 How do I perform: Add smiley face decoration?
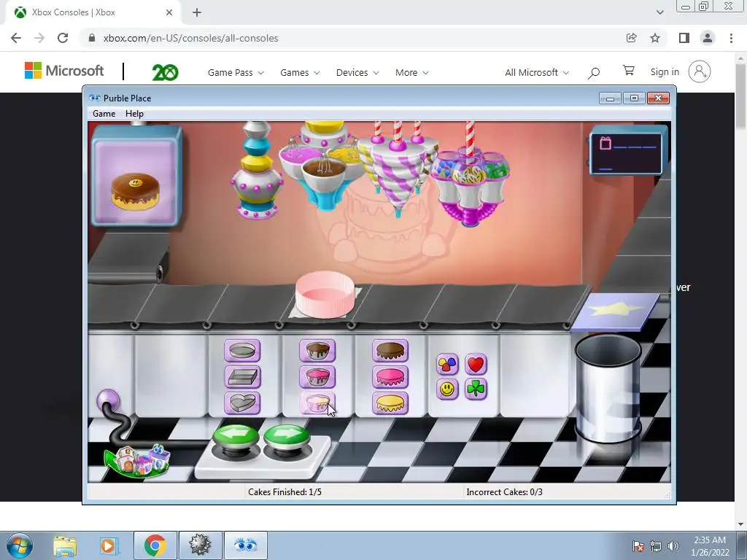447,389
